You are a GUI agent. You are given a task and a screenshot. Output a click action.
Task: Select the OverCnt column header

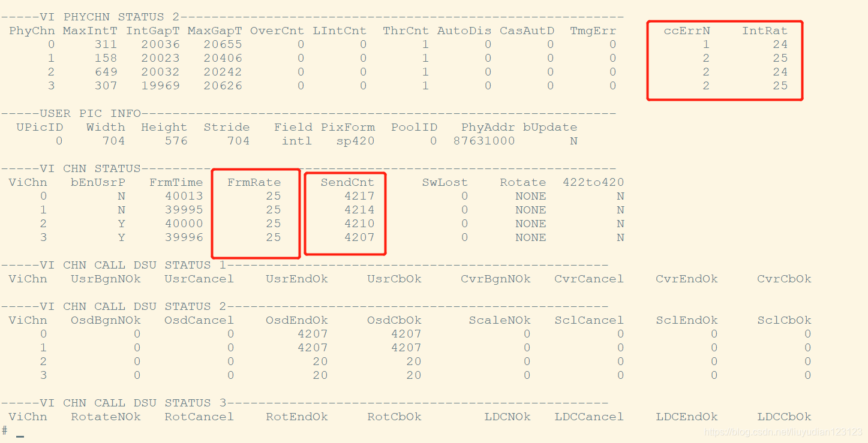[277, 31]
